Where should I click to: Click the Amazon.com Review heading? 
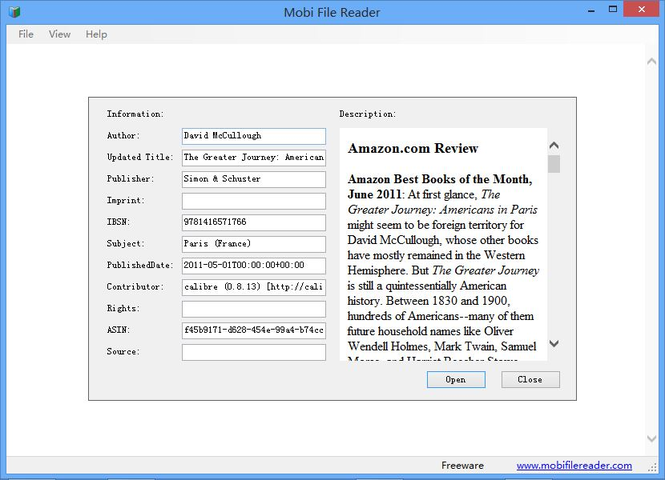413,148
